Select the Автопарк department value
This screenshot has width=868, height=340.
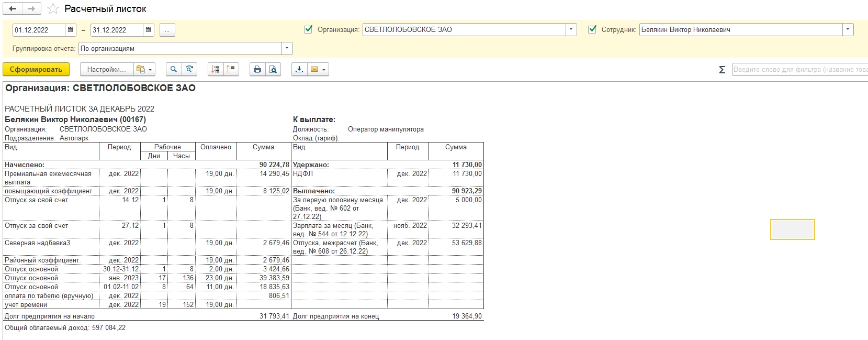point(74,138)
